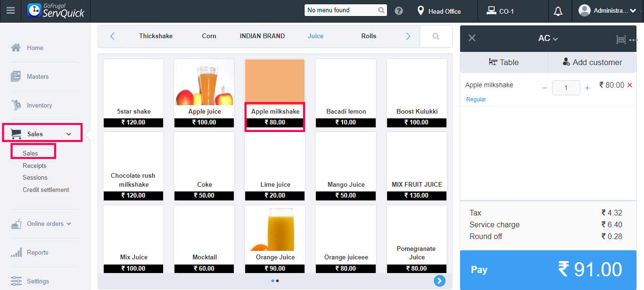Click the CO-1 counter terminal icon
Screen dimensions: 644x290
[491, 10]
